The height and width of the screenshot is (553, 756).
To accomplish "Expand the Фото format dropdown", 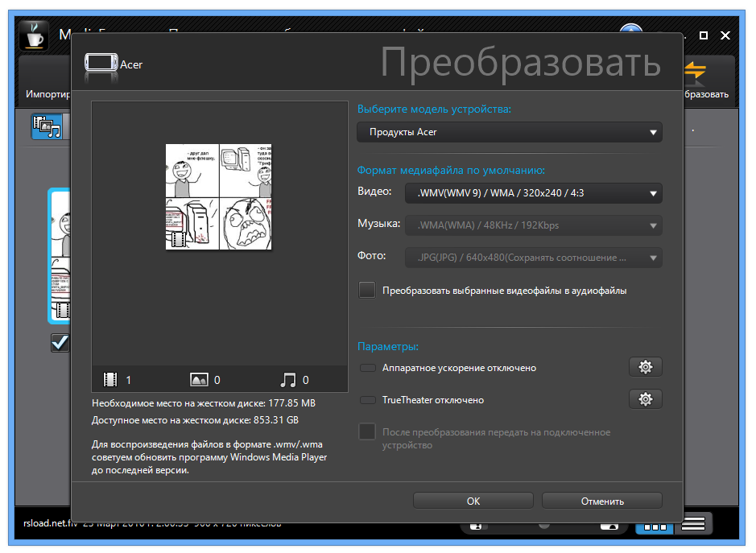I will (533, 258).
